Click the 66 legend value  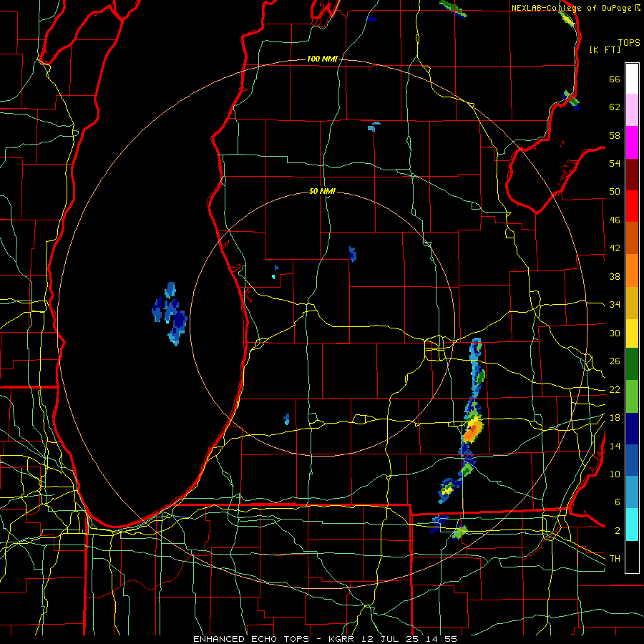(615, 79)
